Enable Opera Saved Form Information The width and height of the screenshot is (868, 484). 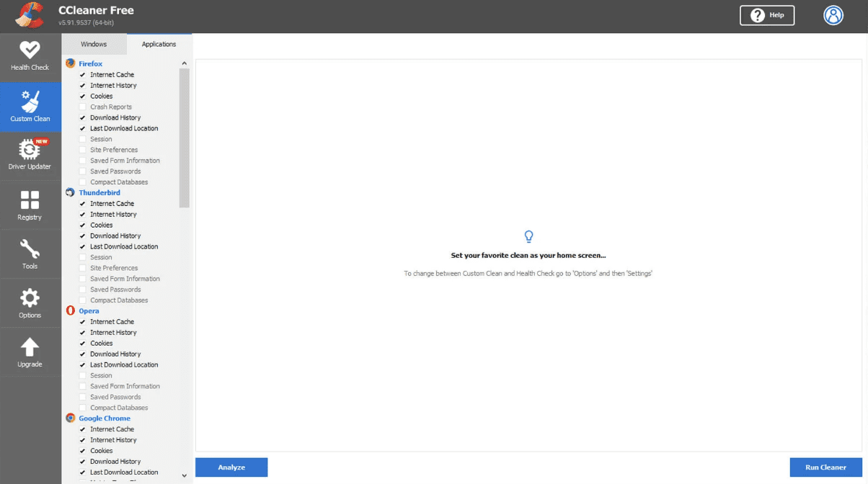[83, 386]
